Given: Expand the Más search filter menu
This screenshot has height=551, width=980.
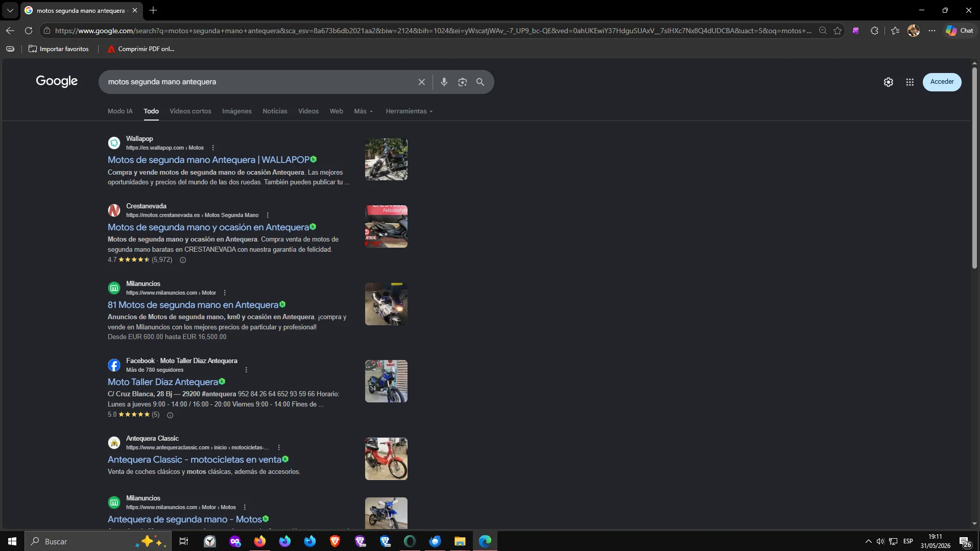Looking at the screenshot, I should point(364,111).
